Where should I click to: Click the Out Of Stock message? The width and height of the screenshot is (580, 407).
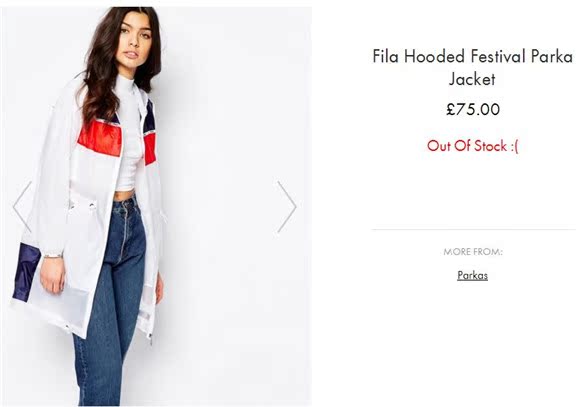473,146
